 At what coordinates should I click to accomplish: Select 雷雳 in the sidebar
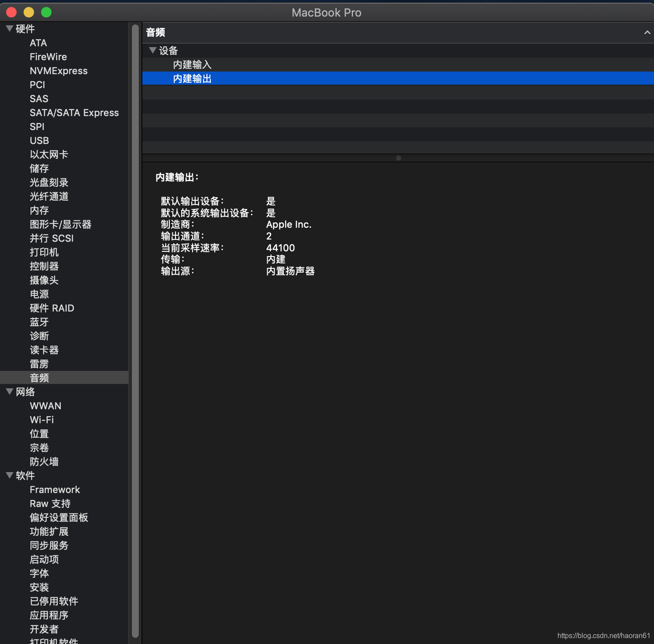[39, 364]
